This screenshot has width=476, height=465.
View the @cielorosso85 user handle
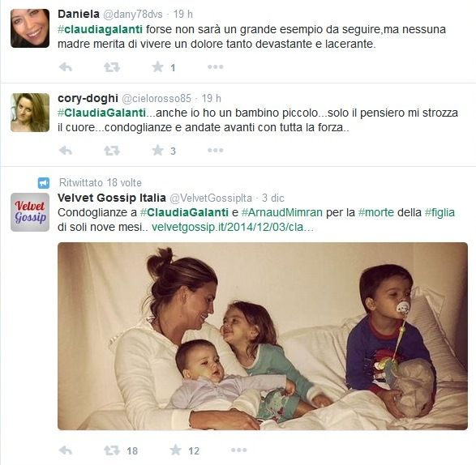click(x=157, y=98)
